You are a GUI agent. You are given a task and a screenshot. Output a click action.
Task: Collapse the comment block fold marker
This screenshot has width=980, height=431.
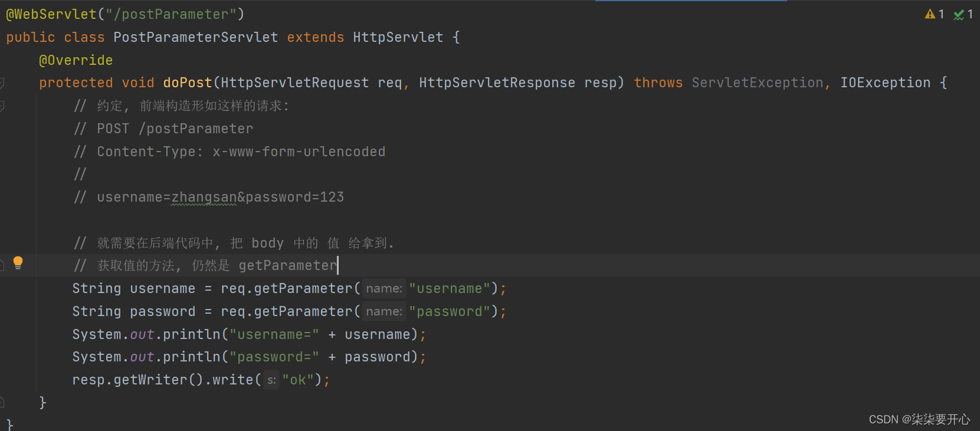[x=2, y=106]
